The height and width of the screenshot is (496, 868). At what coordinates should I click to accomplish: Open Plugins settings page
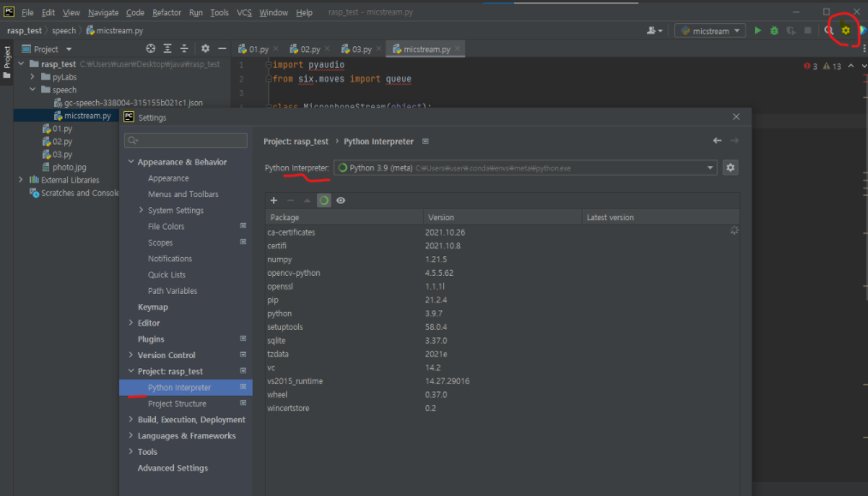151,338
